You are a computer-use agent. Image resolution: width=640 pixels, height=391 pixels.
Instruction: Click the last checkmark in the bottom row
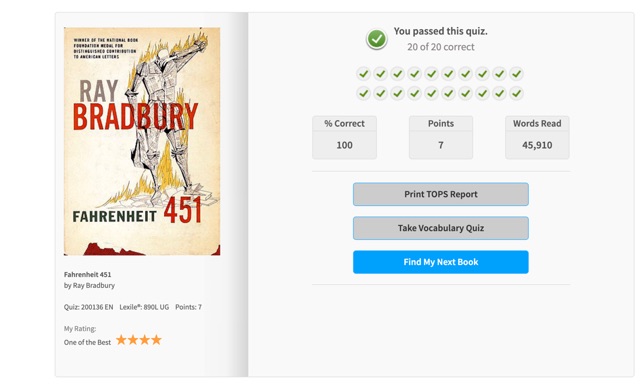(x=516, y=93)
